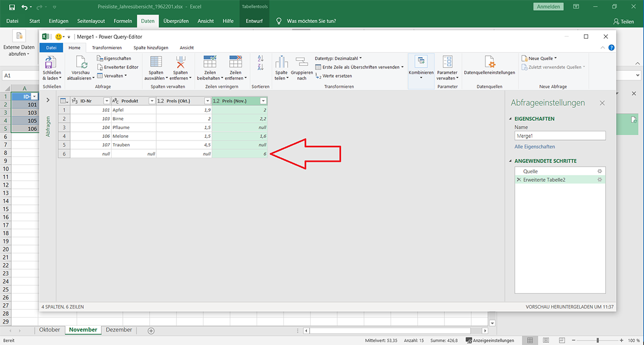
Task: Click the data type icon of ID-Nr
Action: 75,101
